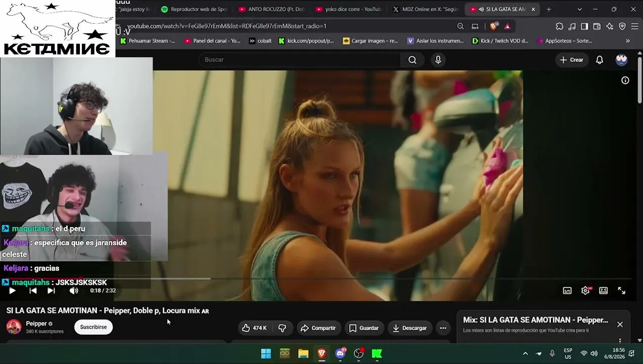643x364 pixels.
Task: Toggle subtitles in the video player
Action: pos(567,291)
